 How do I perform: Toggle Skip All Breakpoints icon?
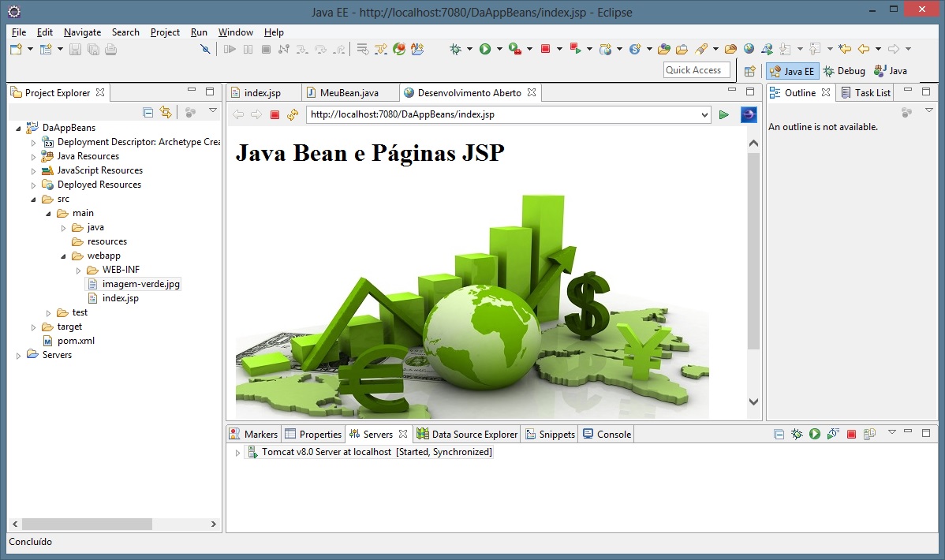point(206,49)
